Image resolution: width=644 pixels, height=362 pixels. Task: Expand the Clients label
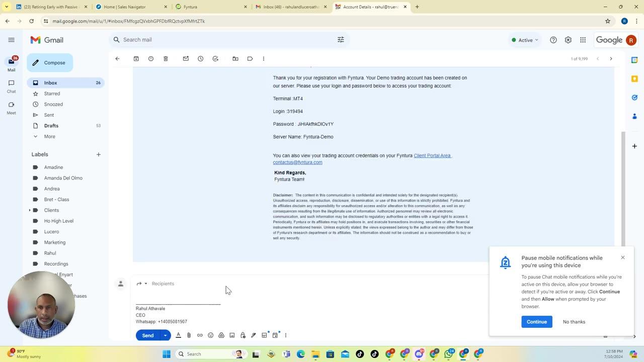click(30, 210)
